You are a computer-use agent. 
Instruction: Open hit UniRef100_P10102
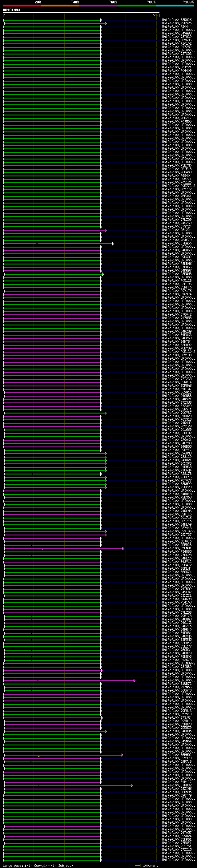tap(177, 43)
